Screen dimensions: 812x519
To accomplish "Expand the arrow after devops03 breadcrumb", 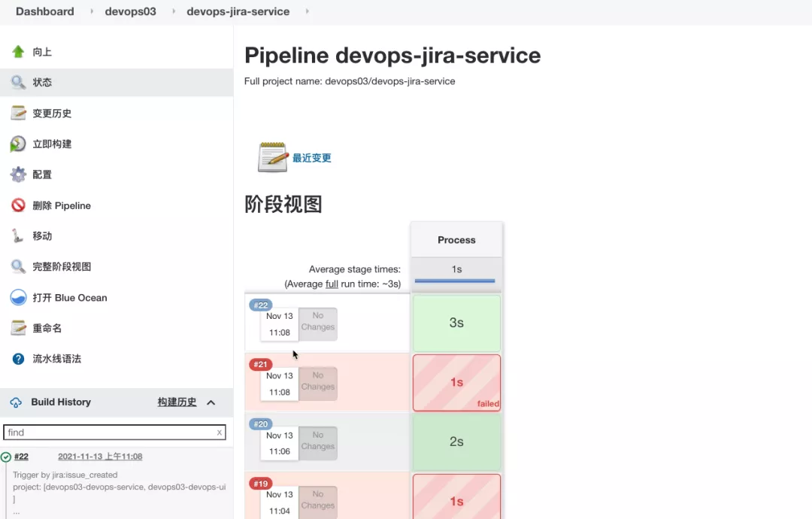I will point(174,11).
